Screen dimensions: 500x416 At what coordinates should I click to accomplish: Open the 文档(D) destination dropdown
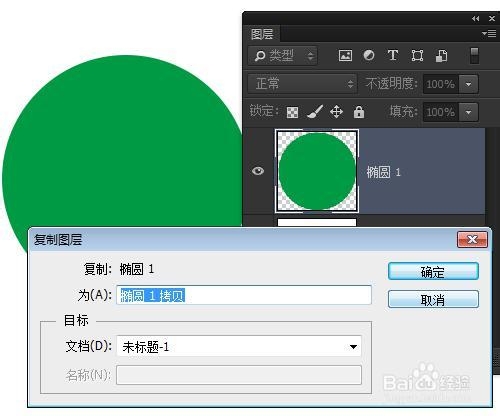click(x=239, y=347)
